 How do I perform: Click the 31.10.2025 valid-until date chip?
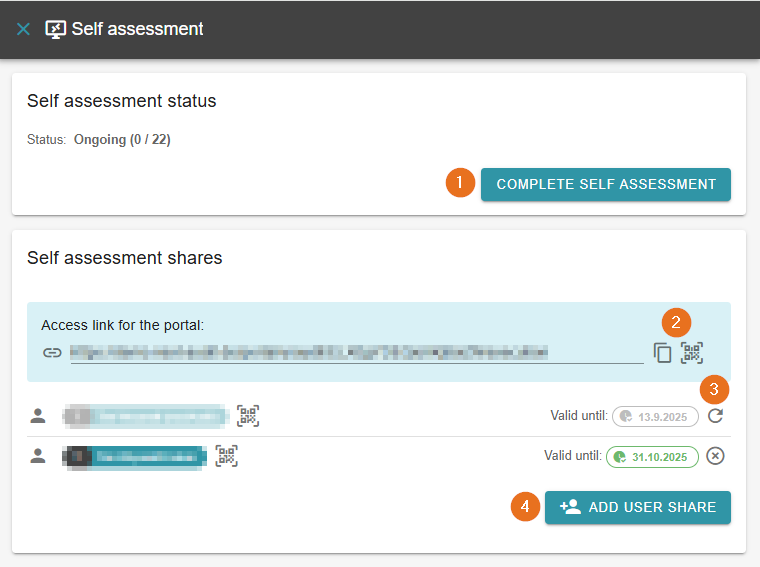(x=652, y=456)
